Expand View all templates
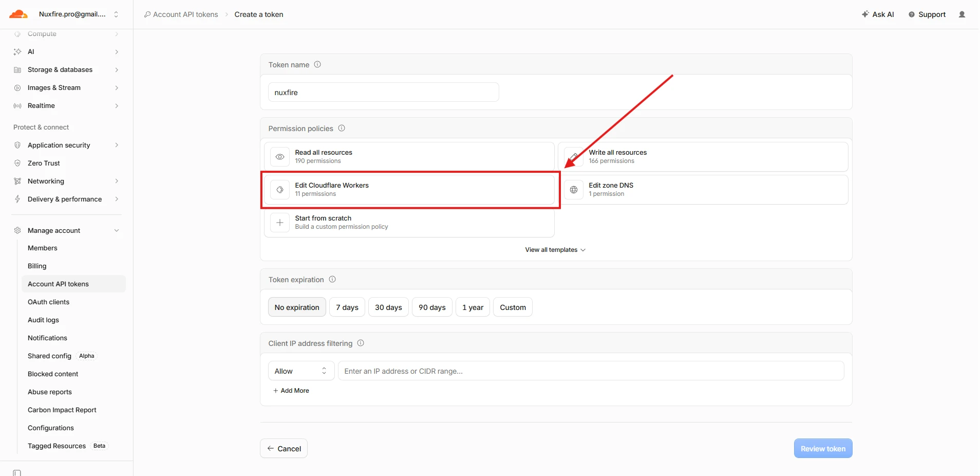The width and height of the screenshot is (980, 476). click(555, 250)
